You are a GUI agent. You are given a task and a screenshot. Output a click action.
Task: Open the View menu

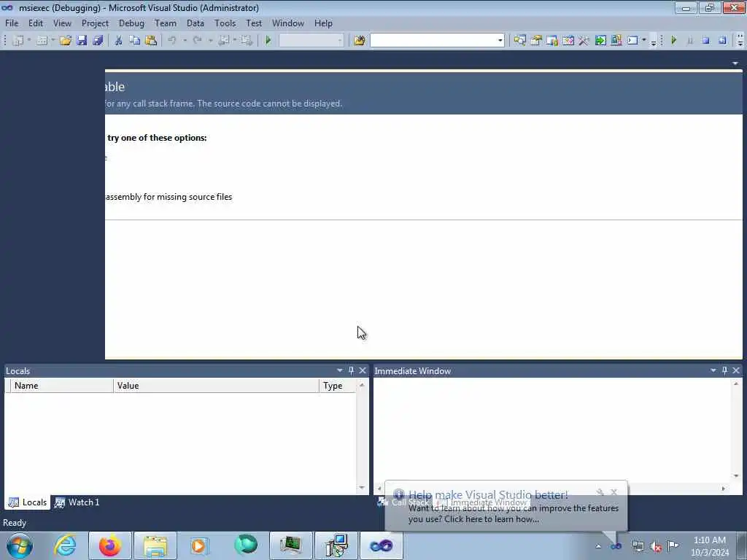tap(62, 23)
